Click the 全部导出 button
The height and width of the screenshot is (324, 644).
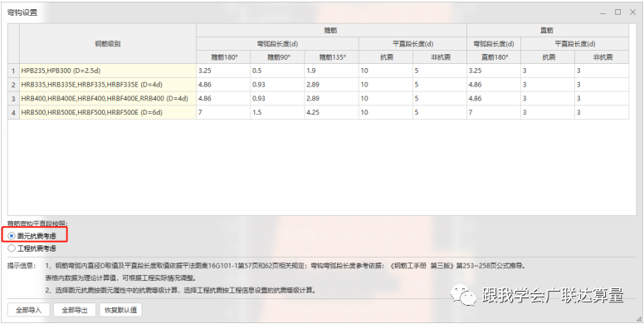75,310
